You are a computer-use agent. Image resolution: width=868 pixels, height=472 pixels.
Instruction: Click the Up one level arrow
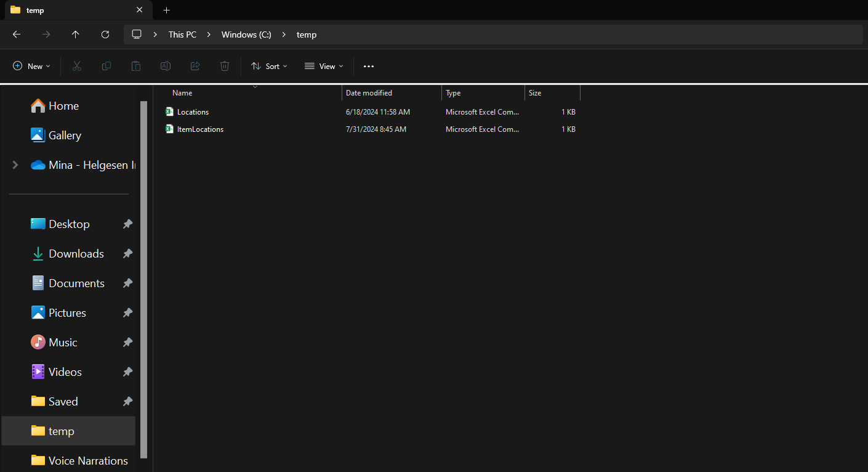click(x=76, y=35)
